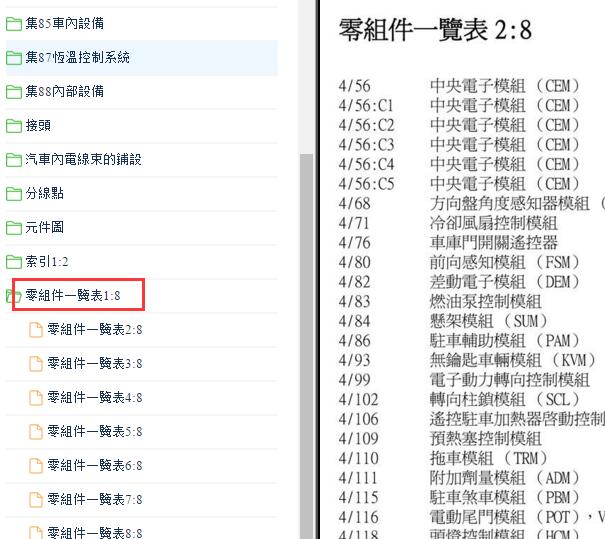Click component code 4/56:C5
This screenshot has height=539, width=605.
click(x=367, y=184)
